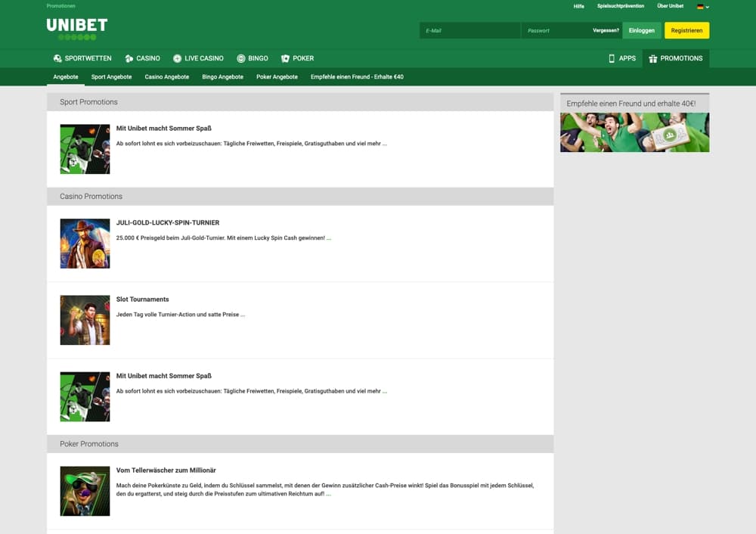Open the Casino menu
This screenshot has width=756, height=534.
[142, 58]
